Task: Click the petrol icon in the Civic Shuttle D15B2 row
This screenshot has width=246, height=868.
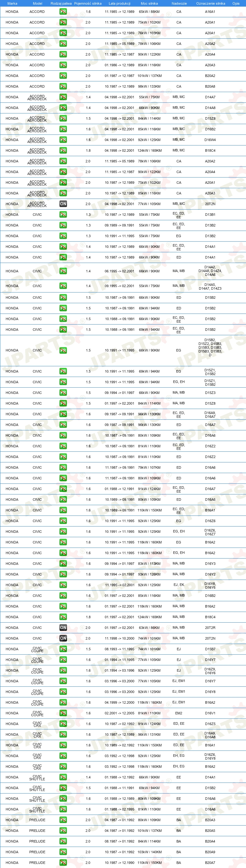Action: [x=63, y=788]
